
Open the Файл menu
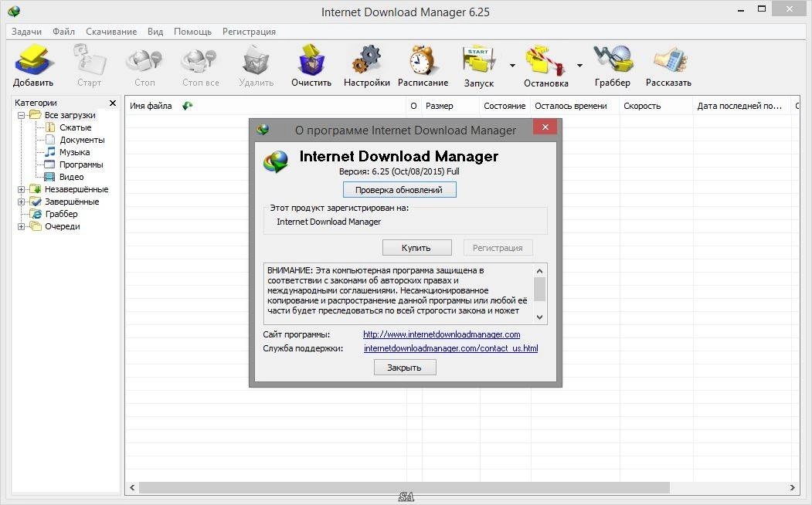(63, 32)
